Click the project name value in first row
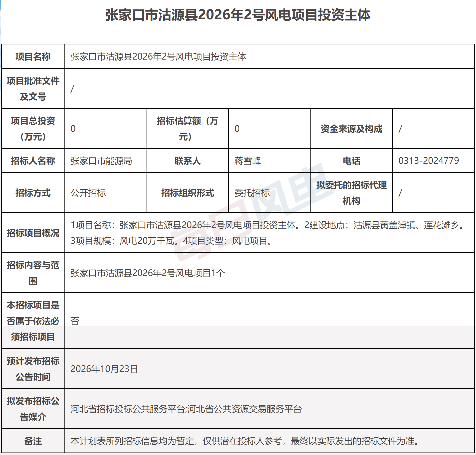The image size is (476, 455). 158,57
